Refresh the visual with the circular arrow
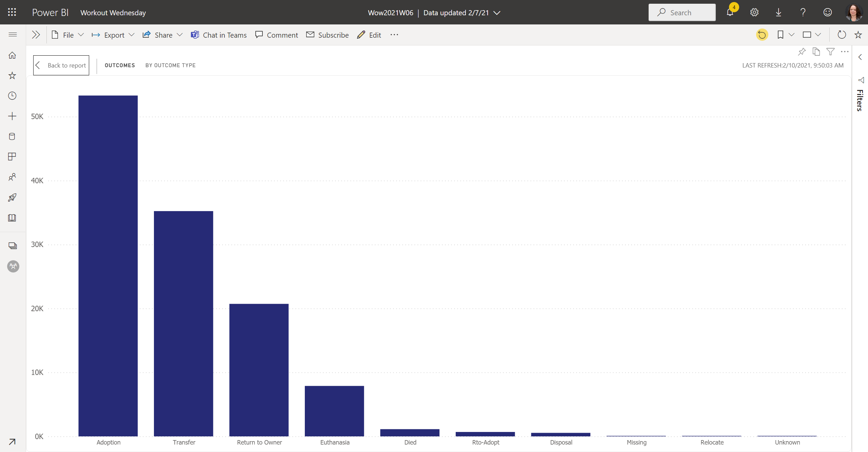868x452 pixels. pyautogui.click(x=841, y=34)
